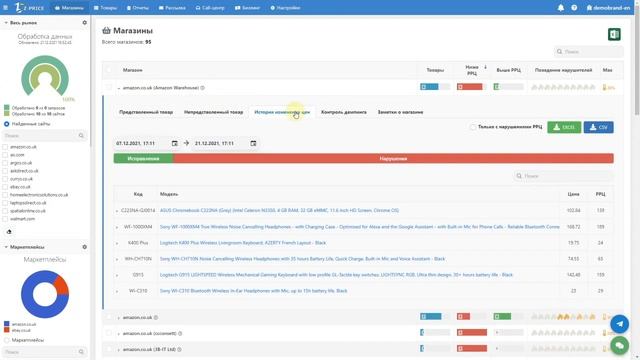Download the blue CSV export
This screenshot has height=360, width=640.
[x=598, y=127]
